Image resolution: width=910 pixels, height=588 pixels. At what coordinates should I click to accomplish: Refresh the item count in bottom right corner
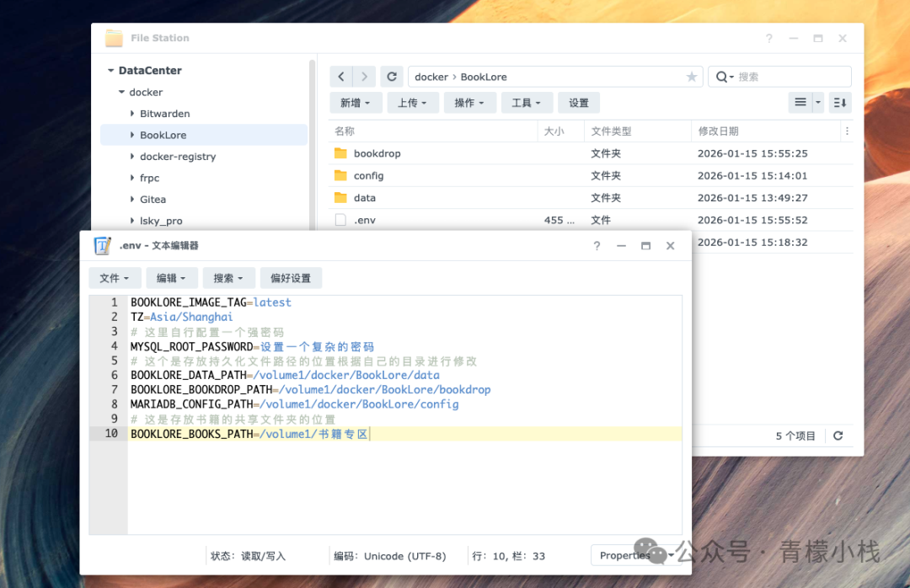tap(838, 436)
